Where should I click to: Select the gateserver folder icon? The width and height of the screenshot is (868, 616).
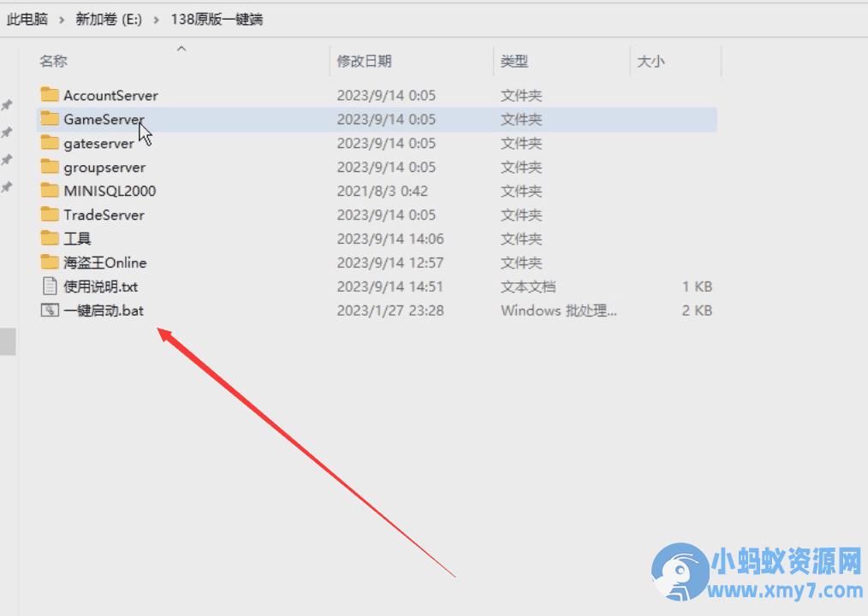50,143
